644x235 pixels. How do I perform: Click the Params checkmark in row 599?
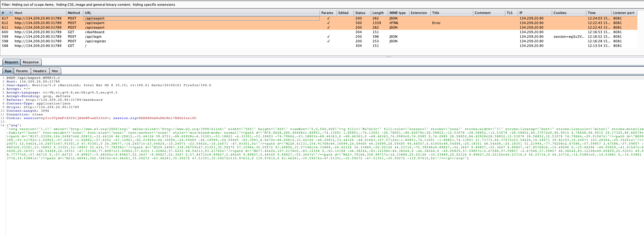point(328,37)
